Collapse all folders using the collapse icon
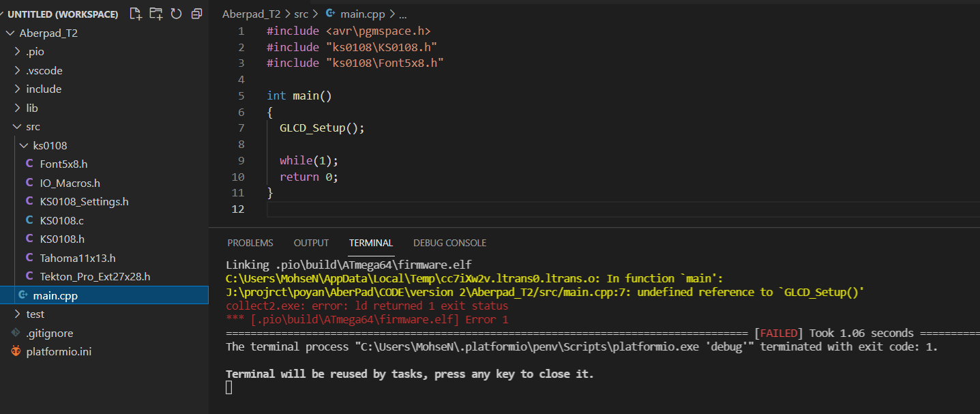 pyautogui.click(x=196, y=14)
